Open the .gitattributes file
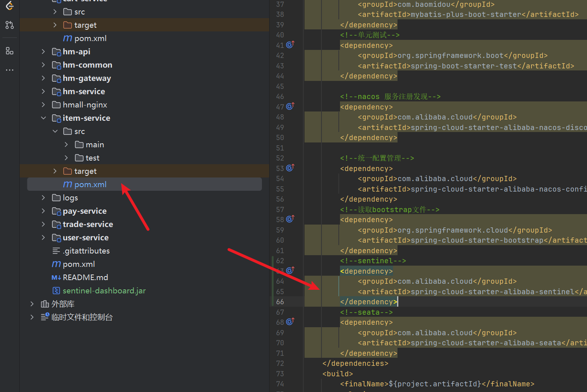Image resolution: width=587 pixels, height=392 pixels. (x=87, y=251)
